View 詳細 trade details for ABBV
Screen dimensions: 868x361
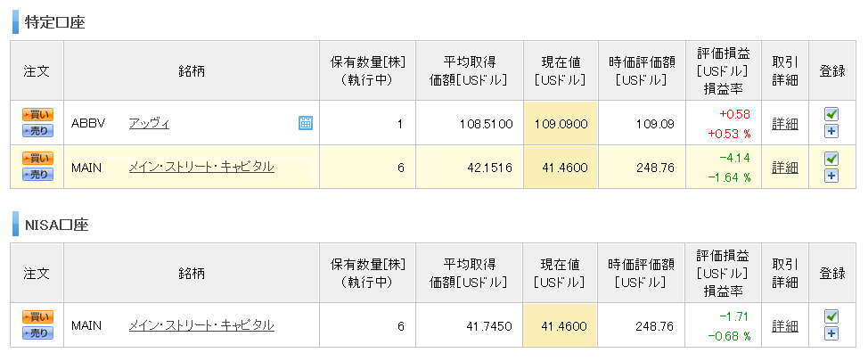785,123
